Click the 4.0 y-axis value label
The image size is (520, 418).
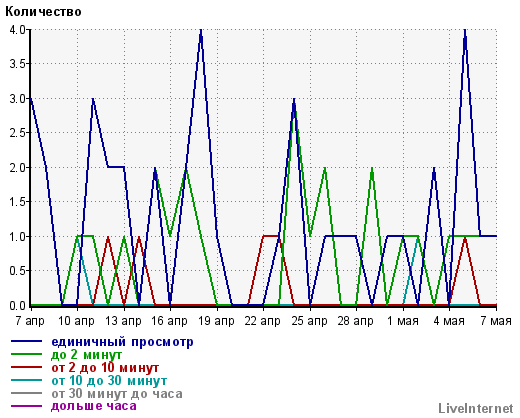(18, 30)
